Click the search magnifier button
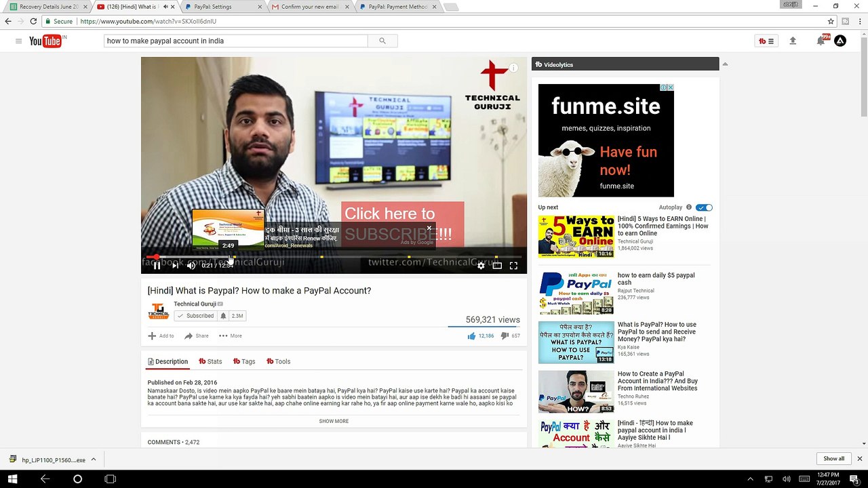This screenshot has width=868, height=488. 382,41
